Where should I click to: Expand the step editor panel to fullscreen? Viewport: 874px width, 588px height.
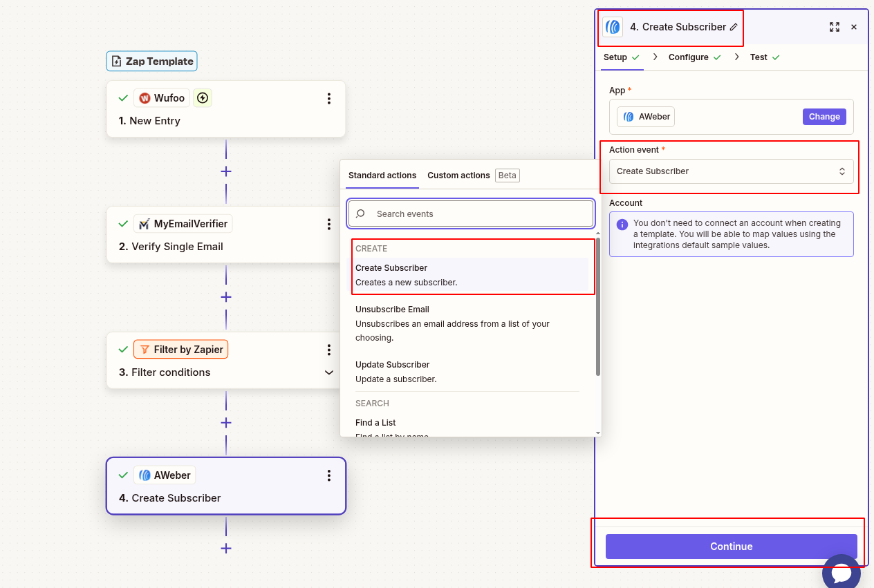pos(834,27)
